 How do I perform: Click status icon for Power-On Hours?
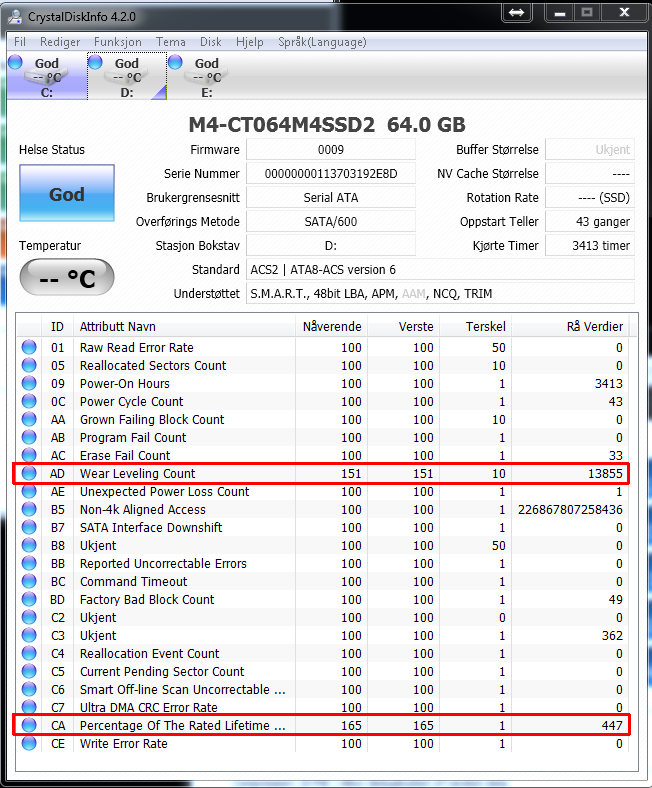coord(29,383)
